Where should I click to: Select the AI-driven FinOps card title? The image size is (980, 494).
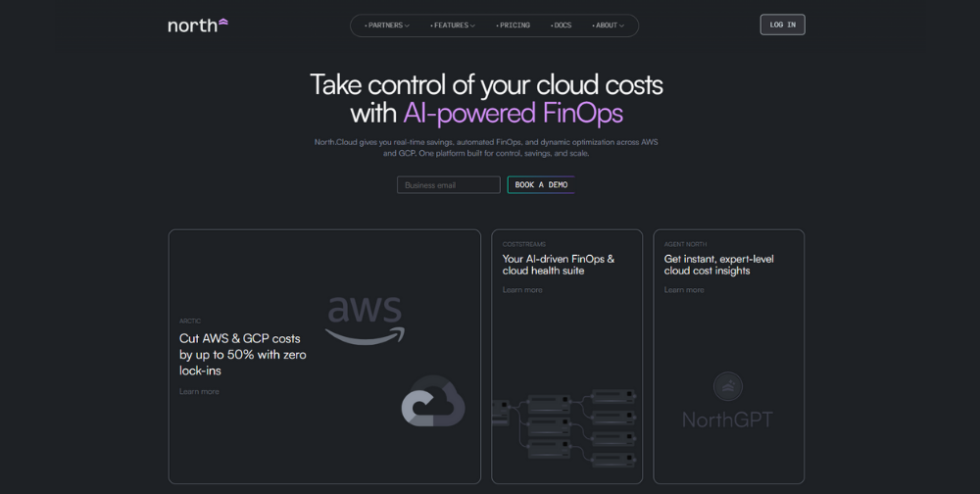[x=559, y=265]
